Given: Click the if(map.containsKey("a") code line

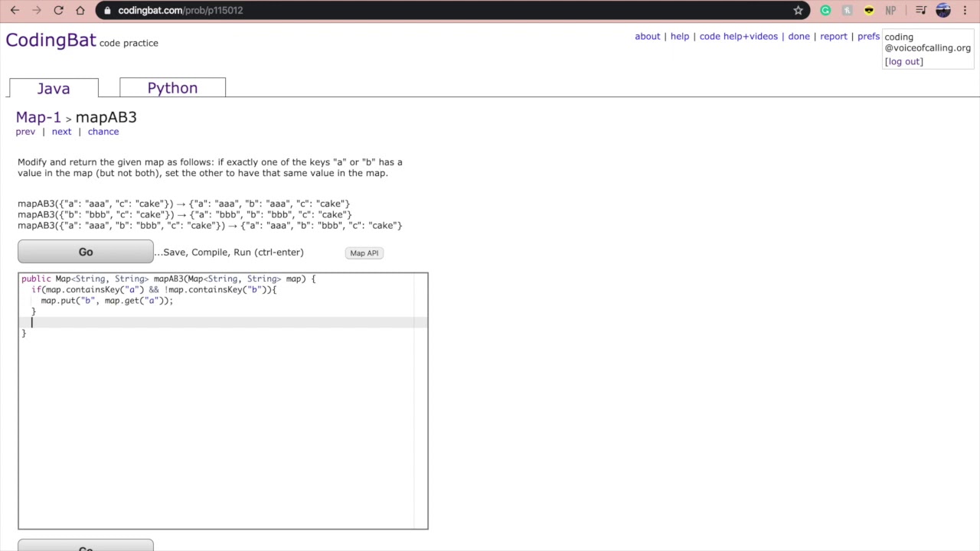Looking at the screenshot, I should (154, 290).
